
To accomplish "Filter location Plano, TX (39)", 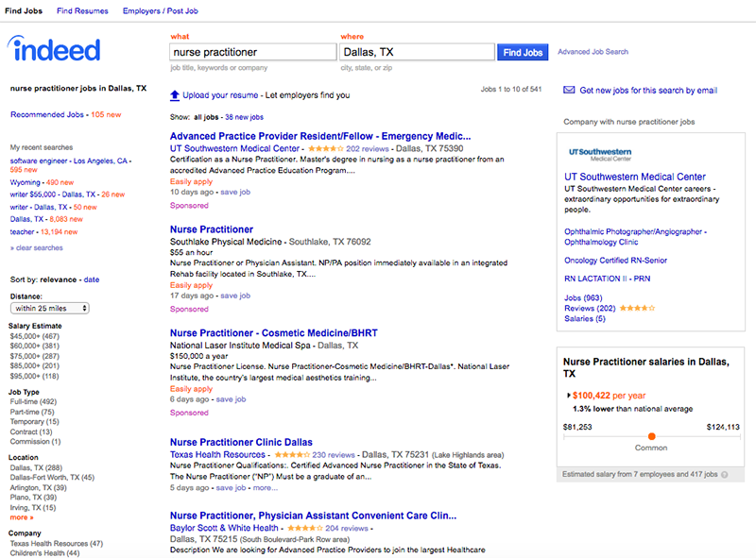I will (33, 498).
